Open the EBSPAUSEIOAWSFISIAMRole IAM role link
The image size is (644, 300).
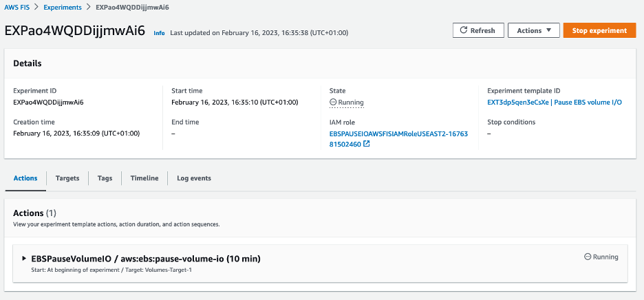398,139
